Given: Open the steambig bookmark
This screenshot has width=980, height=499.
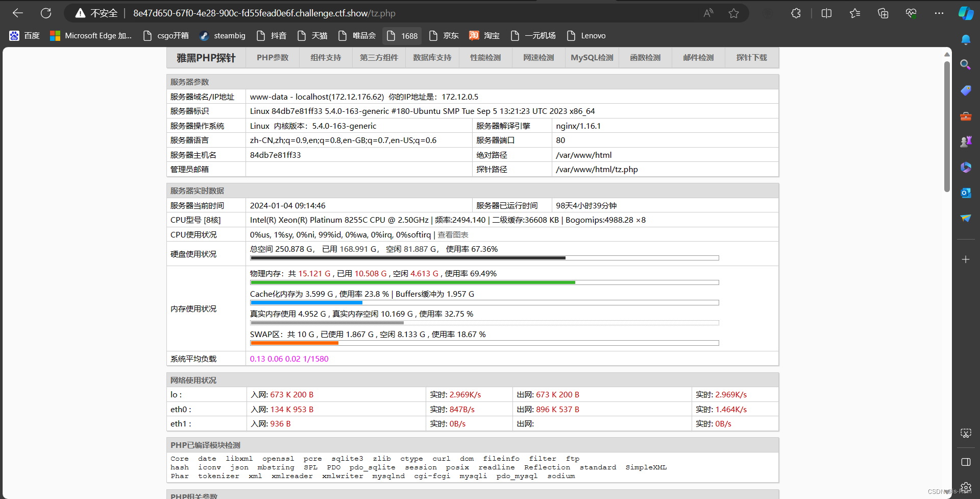Looking at the screenshot, I should (x=223, y=36).
